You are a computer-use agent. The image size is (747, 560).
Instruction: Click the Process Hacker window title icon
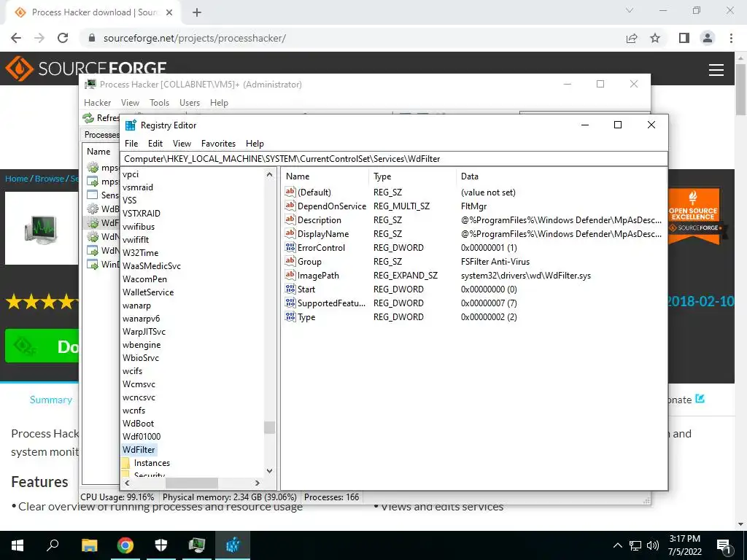(x=90, y=85)
